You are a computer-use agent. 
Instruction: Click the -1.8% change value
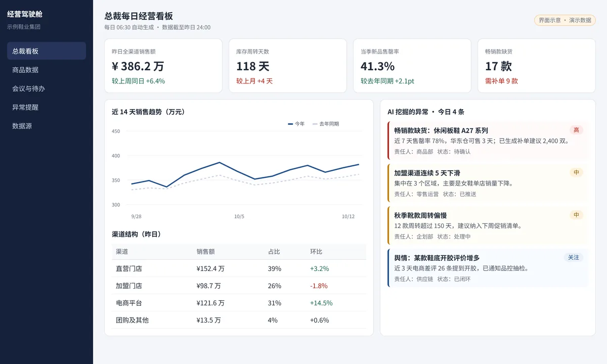[319, 286]
